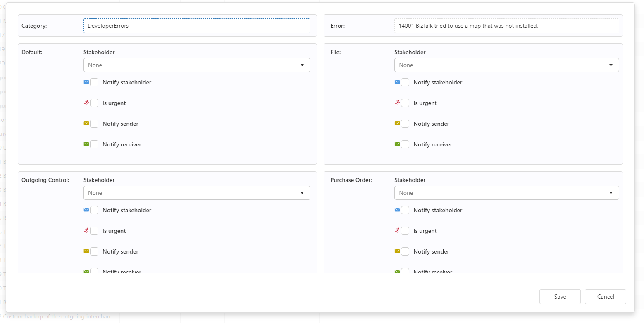
Task: Focus the Category input field
Action: (197, 26)
